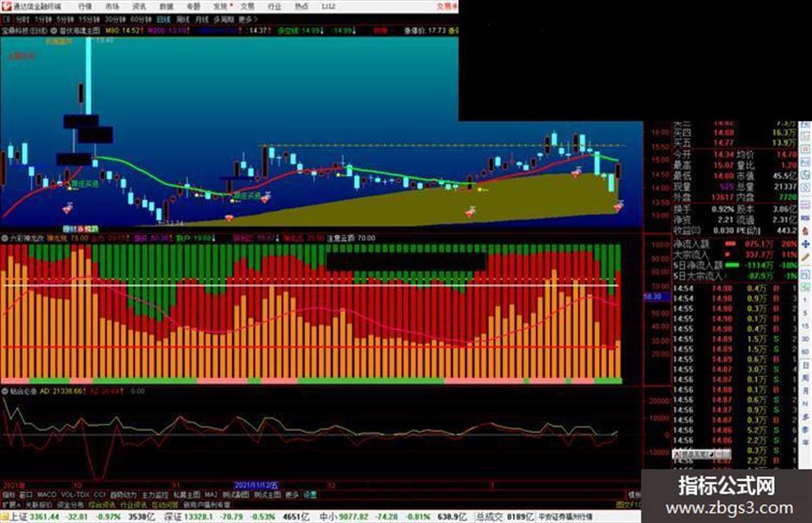
Task: Select the four-way move arrows sidebar icon
Action: point(805,244)
